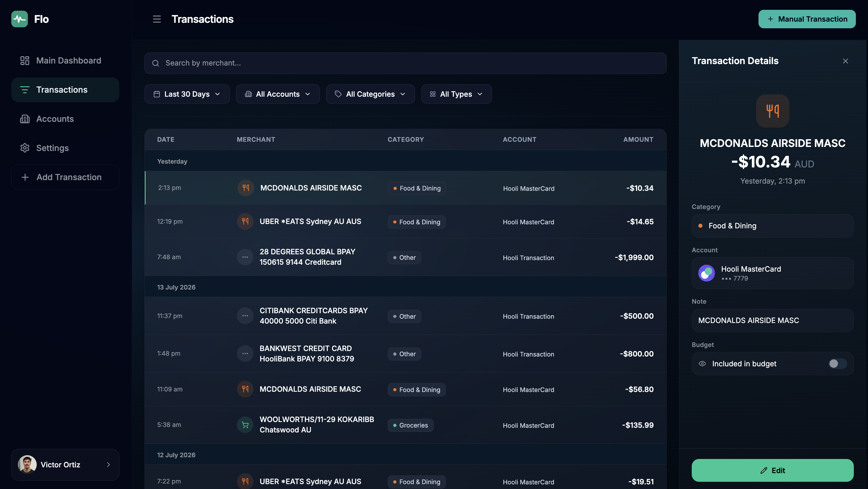This screenshot has width=868, height=489.
Task: Click the bank icon in accounts filter
Action: point(248,94)
